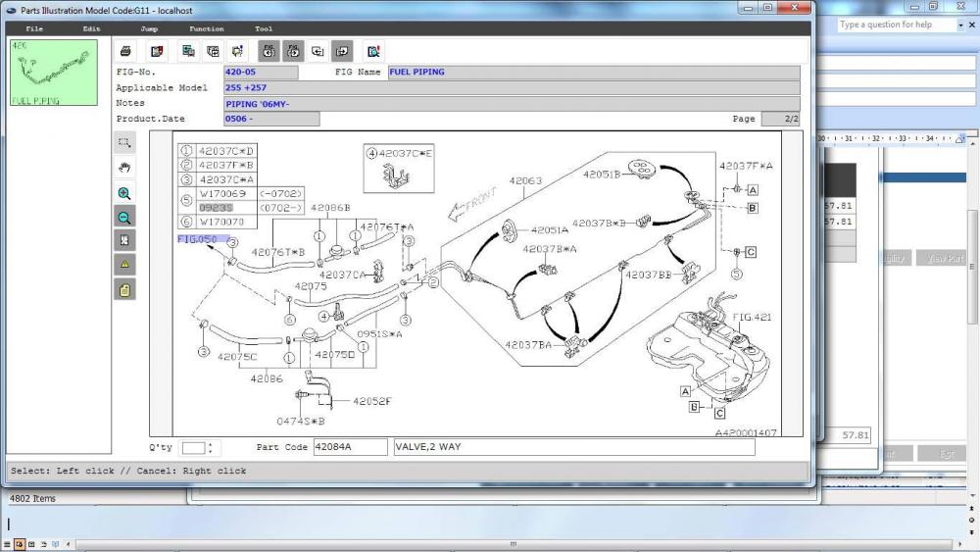Click part number 42052F in diagram
This screenshot has width=980, height=552.
[x=371, y=401]
